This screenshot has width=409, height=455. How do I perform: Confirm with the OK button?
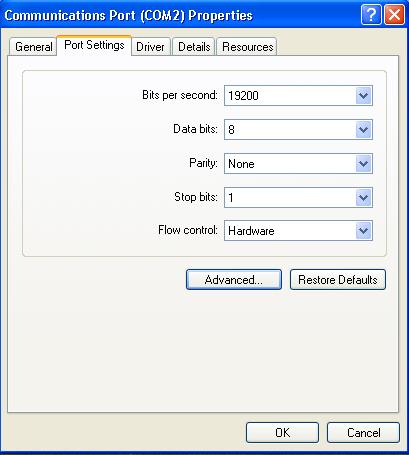point(282,433)
